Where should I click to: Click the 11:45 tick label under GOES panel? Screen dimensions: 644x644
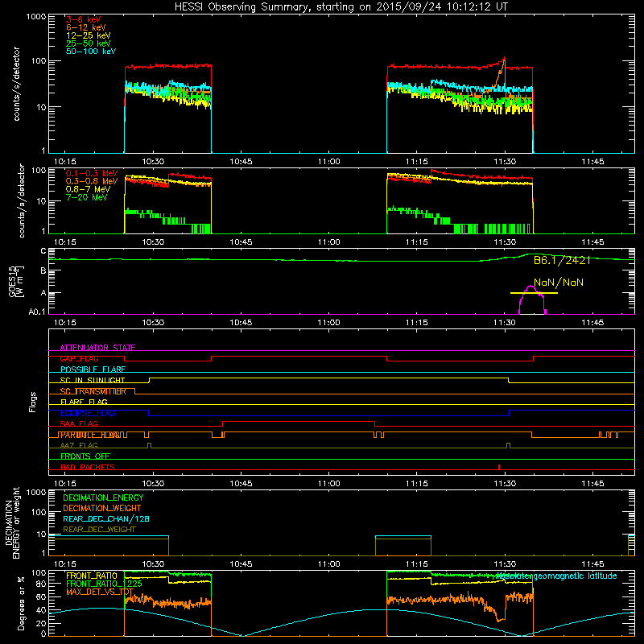(592, 323)
